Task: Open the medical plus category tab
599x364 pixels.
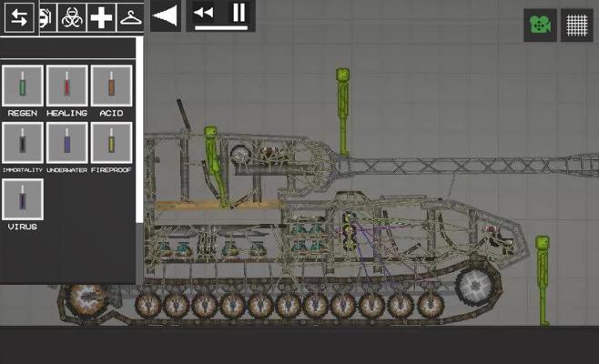Action: click(x=100, y=16)
